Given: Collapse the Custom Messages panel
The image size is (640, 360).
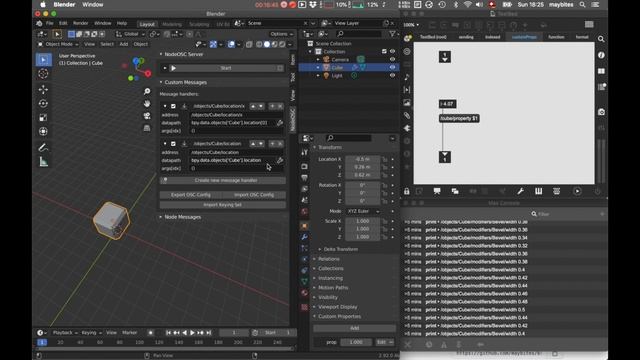Looking at the screenshot, I should (161, 82).
